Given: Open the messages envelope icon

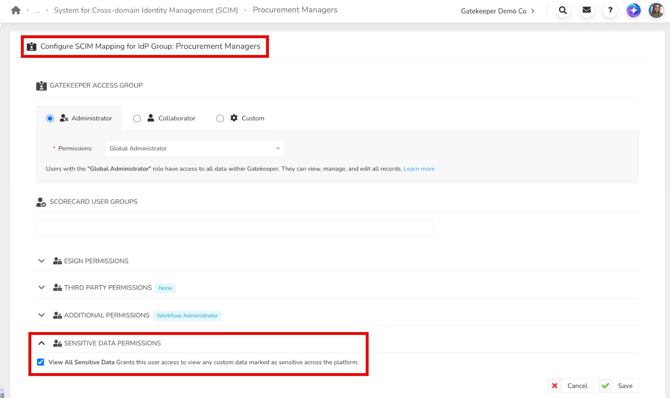Looking at the screenshot, I should [x=587, y=10].
